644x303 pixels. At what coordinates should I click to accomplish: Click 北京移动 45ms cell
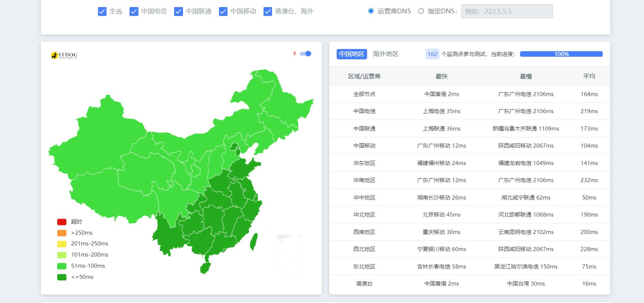441,215
